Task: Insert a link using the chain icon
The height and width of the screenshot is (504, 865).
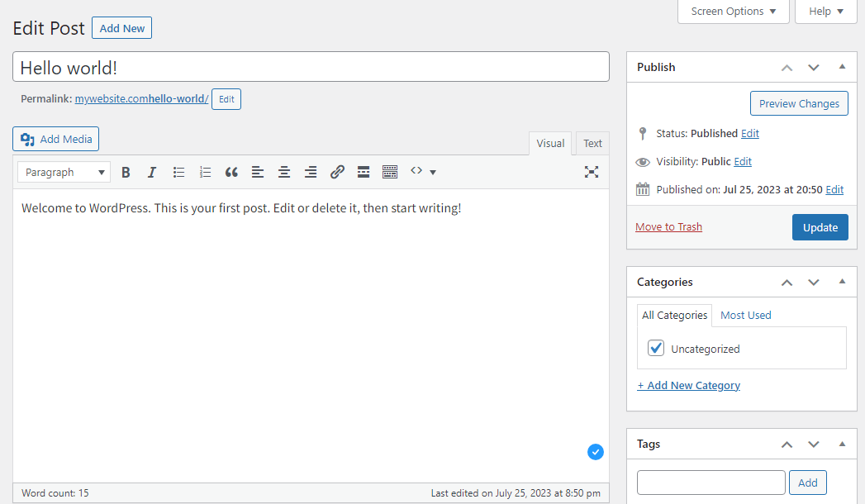Action: pos(337,171)
